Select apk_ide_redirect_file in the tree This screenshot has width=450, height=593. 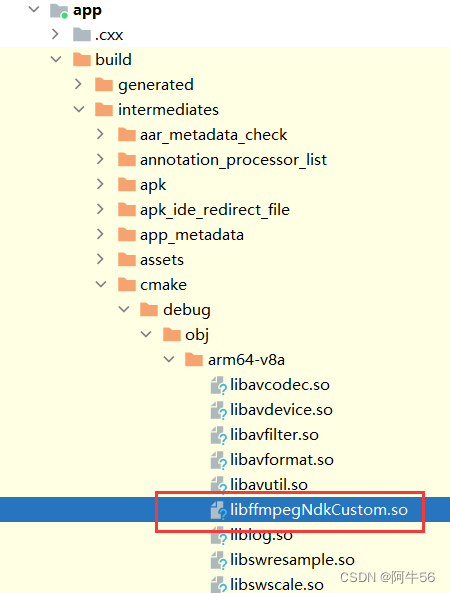(x=215, y=210)
